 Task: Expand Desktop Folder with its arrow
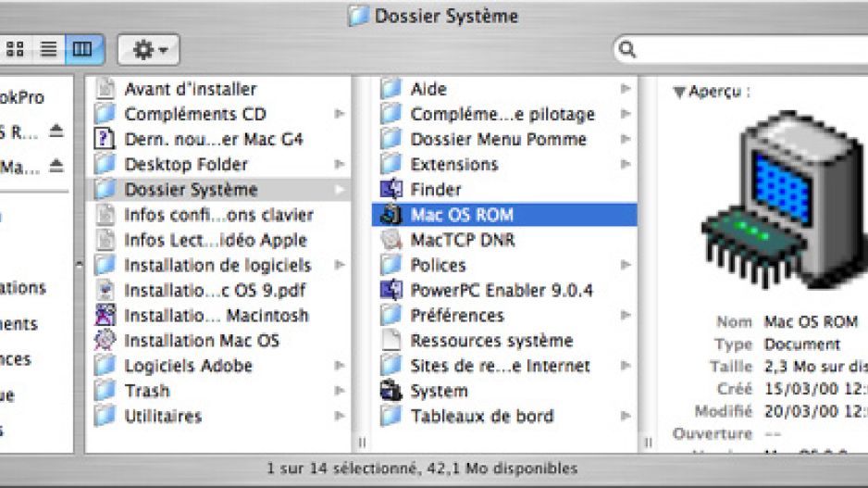(x=340, y=164)
